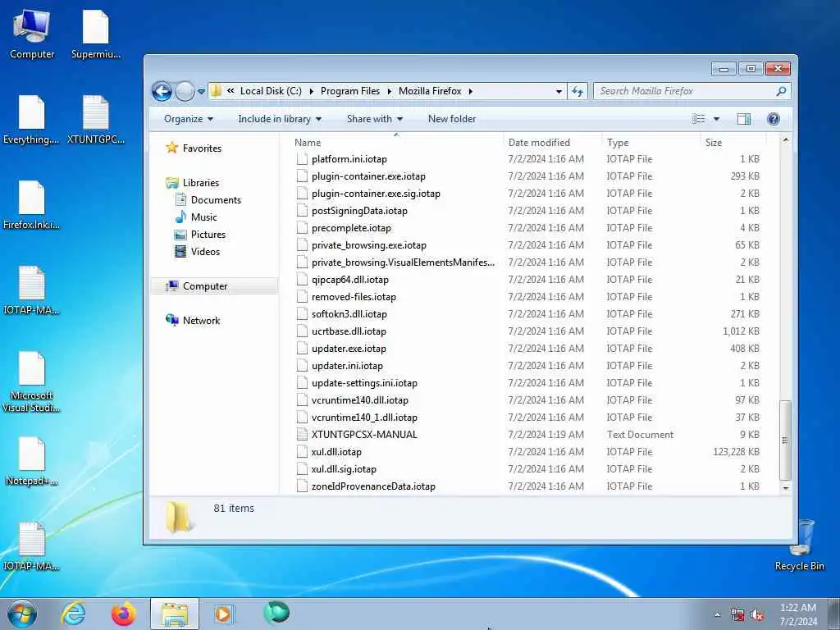This screenshot has height=630, width=840.
Task: Select the file removed-files.iotap
Action: [354, 297]
